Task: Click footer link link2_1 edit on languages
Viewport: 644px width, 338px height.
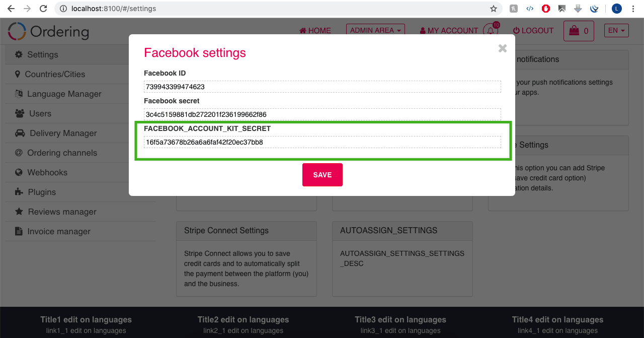Action: 244,331
